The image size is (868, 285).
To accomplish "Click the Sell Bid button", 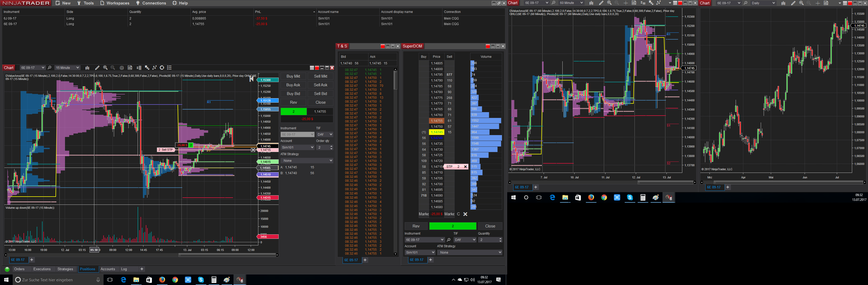I will point(320,94).
